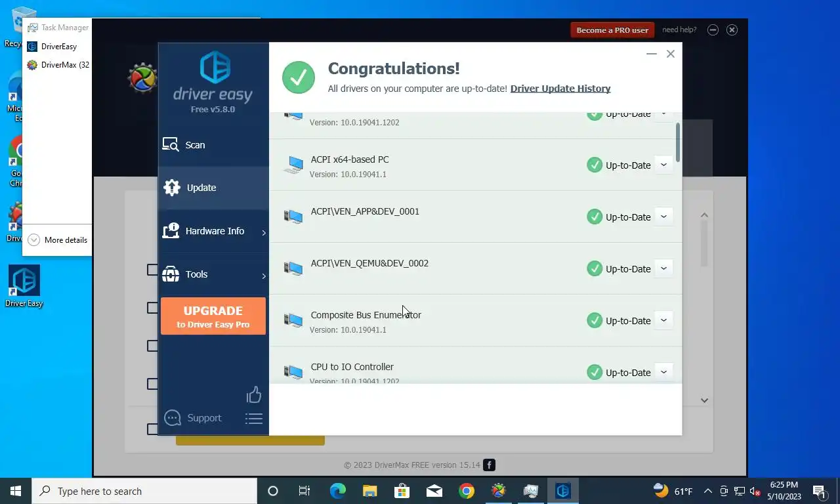Open Driver Easy desktop shortcut
Image resolution: width=840 pixels, height=504 pixels.
24,287
